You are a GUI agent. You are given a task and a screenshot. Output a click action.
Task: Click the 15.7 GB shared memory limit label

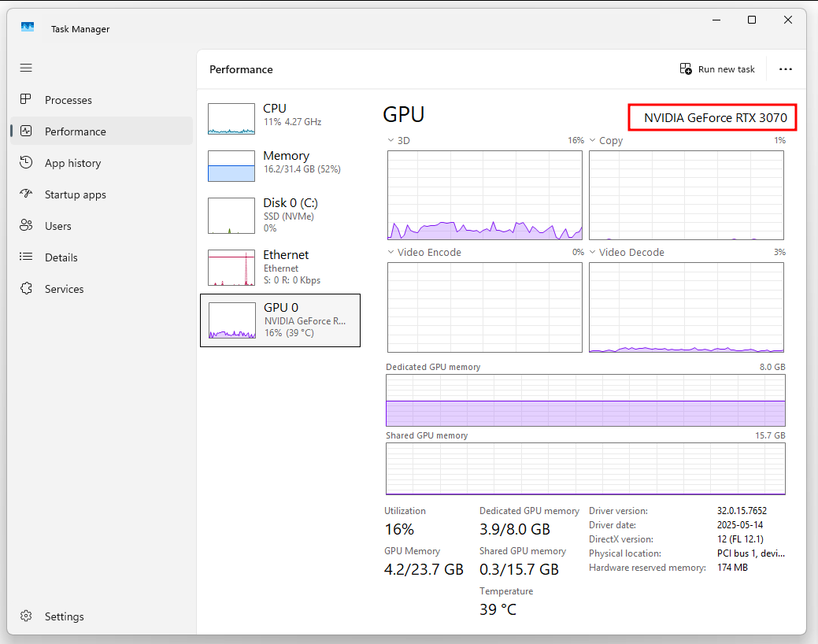coord(770,435)
